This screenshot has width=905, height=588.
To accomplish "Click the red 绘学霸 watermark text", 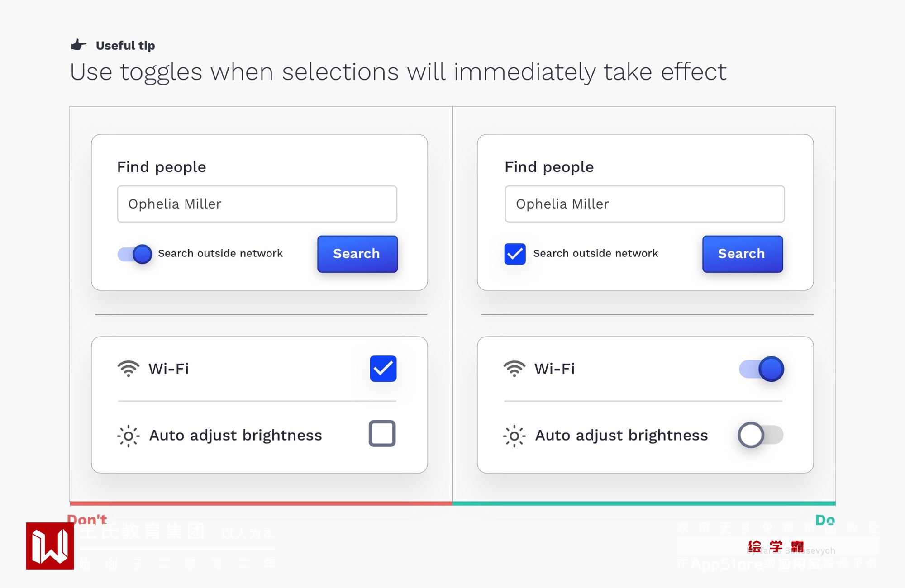I will tap(776, 546).
